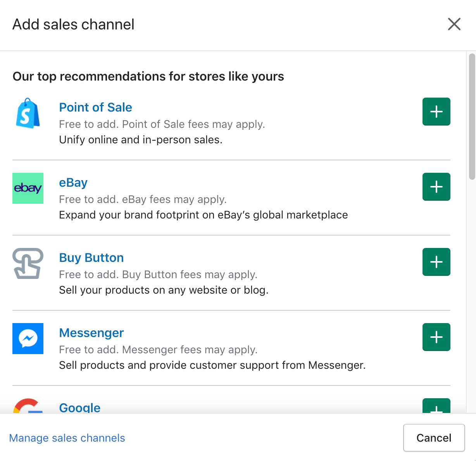476x461 pixels.
Task: Open the Google title link
Action: pos(80,408)
